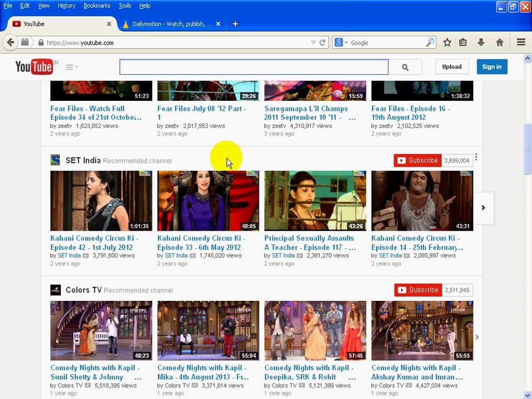
Task: Click Comedy Nights Mika 4th August title link
Action: [x=203, y=372]
